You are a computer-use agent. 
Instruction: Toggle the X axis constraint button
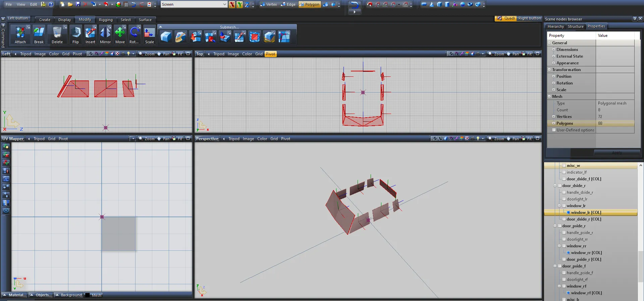click(x=232, y=4)
